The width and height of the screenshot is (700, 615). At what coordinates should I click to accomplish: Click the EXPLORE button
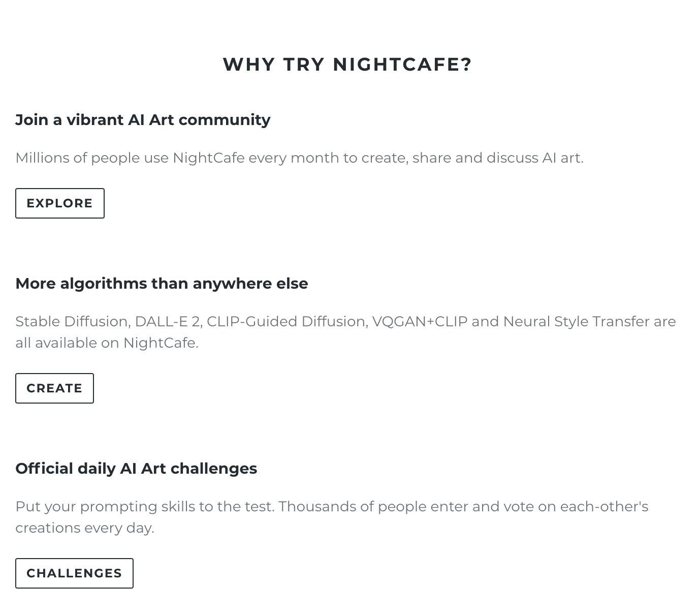tap(60, 203)
